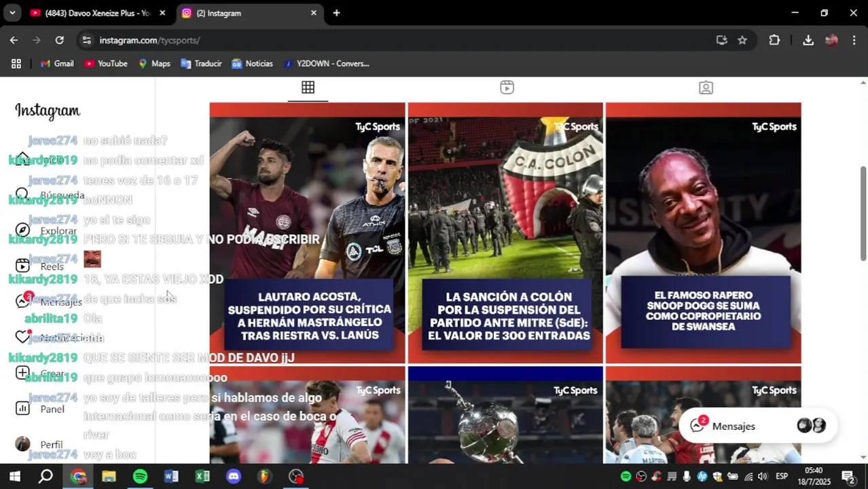This screenshot has width=868, height=489.
Task: Open the tab search dropdown arrow
Action: point(12,13)
